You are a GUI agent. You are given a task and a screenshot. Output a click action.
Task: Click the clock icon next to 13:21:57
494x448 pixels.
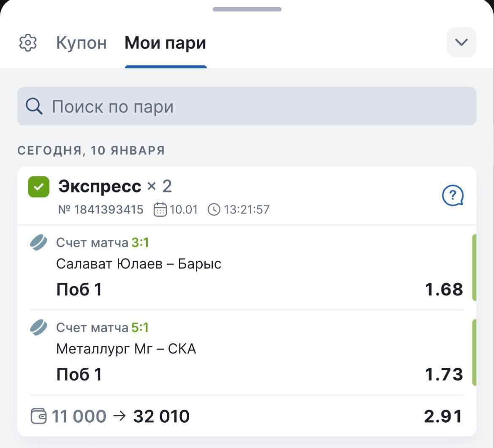tap(214, 209)
